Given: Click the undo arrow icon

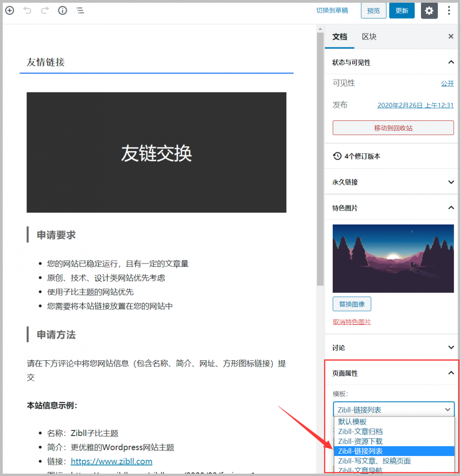Looking at the screenshot, I should click(27, 10).
